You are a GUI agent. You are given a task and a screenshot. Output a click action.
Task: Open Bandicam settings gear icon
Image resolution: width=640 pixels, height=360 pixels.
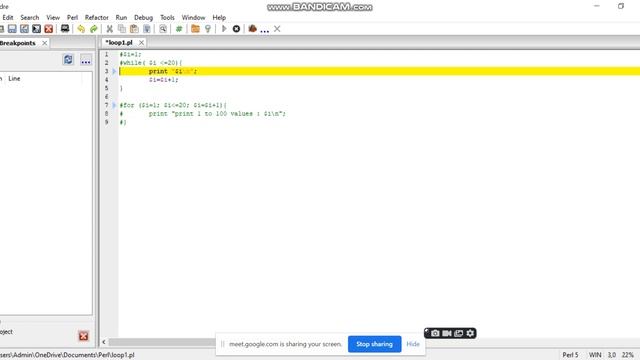(x=470, y=333)
